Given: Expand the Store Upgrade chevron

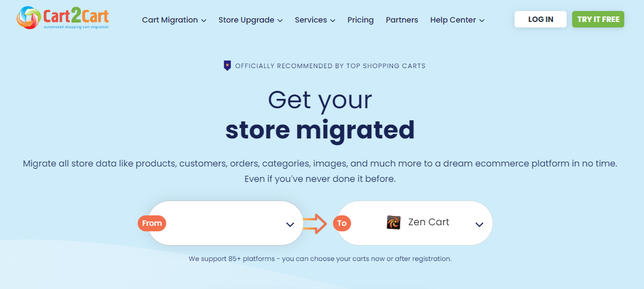Looking at the screenshot, I should [x=280, y=20].
